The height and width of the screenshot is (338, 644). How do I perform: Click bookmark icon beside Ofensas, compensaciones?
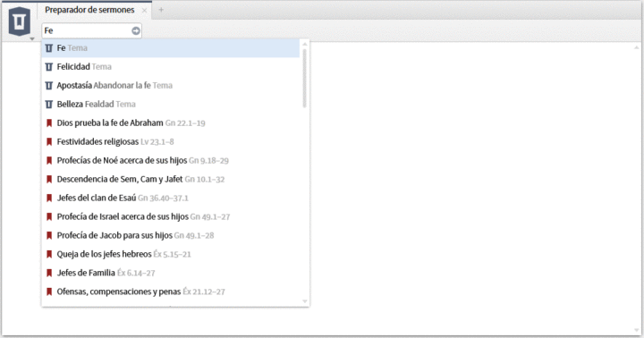49,292
